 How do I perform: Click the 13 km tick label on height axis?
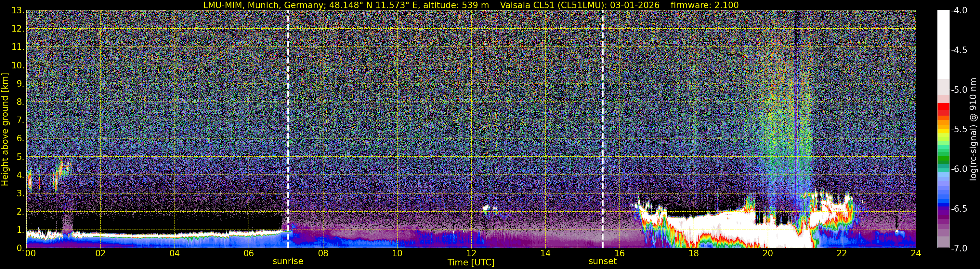(17, 11)
